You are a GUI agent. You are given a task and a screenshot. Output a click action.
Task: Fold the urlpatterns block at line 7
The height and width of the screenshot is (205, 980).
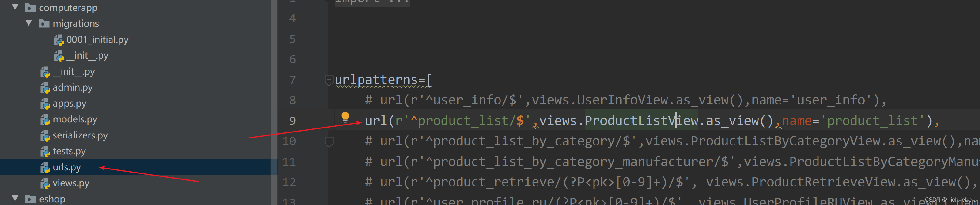pyautogui.click(x=329, y=80)
